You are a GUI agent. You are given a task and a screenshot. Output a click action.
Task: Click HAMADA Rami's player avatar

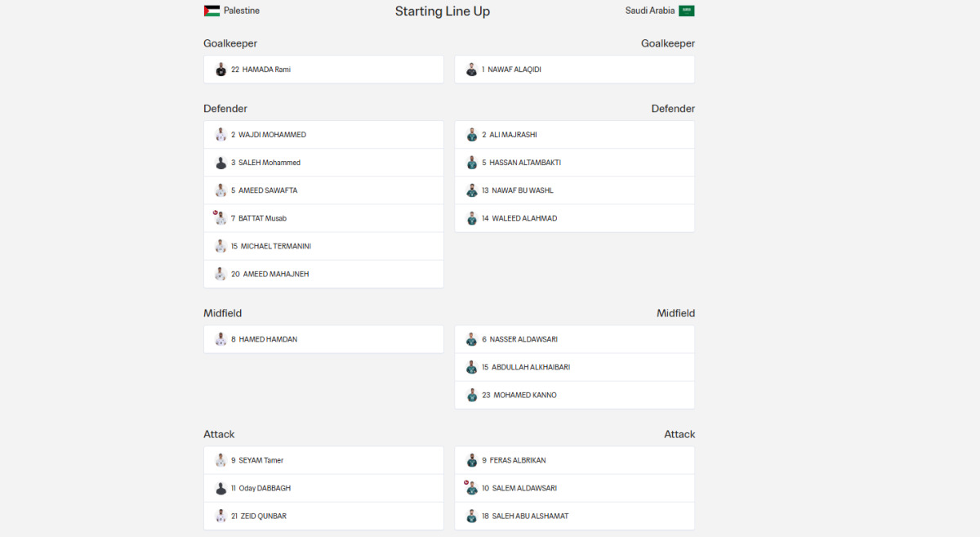point(220,69)
